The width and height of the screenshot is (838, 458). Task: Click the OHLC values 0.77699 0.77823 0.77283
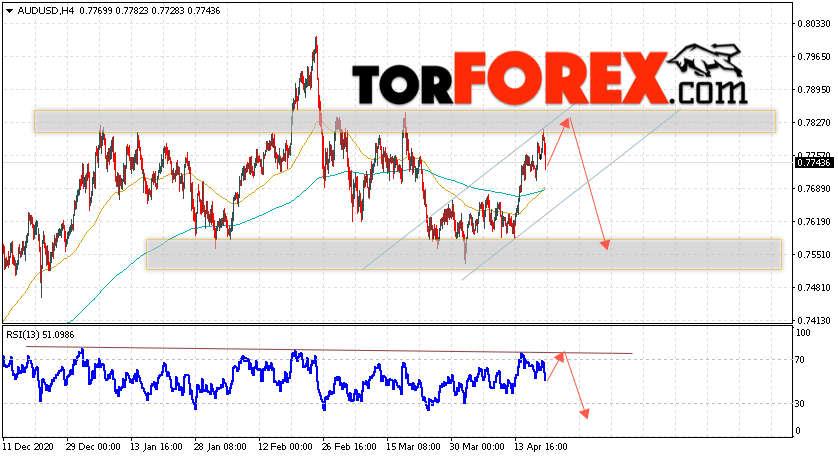pos(131,11)
